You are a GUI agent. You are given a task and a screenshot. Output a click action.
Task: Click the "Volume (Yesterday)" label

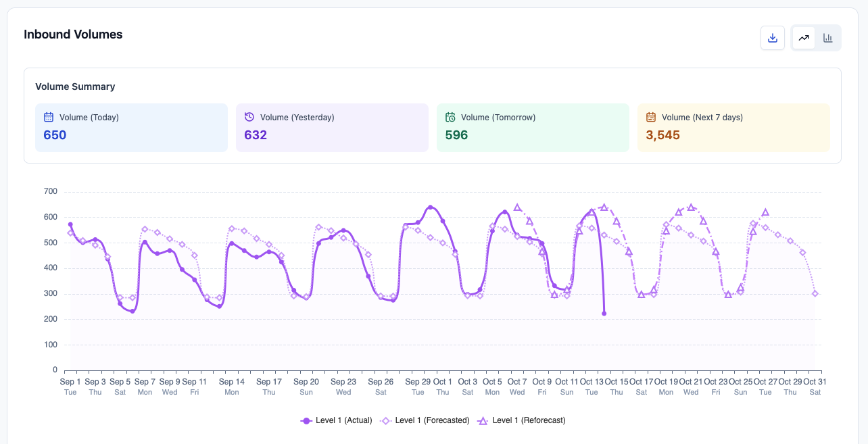297,118
